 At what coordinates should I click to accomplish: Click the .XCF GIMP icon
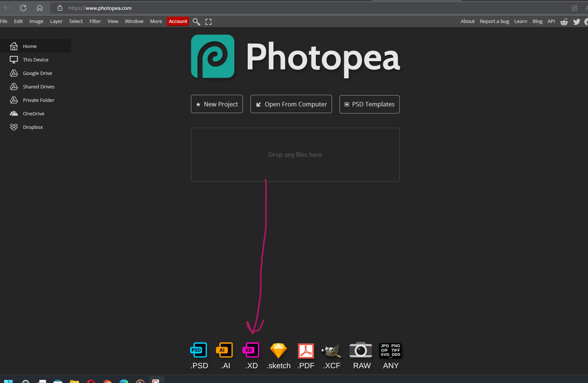click(x=331, y=351)
